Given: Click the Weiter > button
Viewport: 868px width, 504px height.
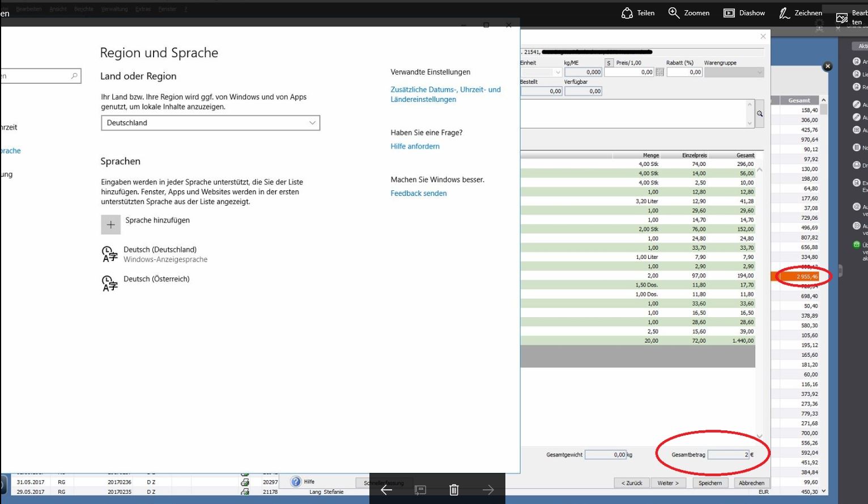Looking at the screenshot, I should tap(668, 483).
